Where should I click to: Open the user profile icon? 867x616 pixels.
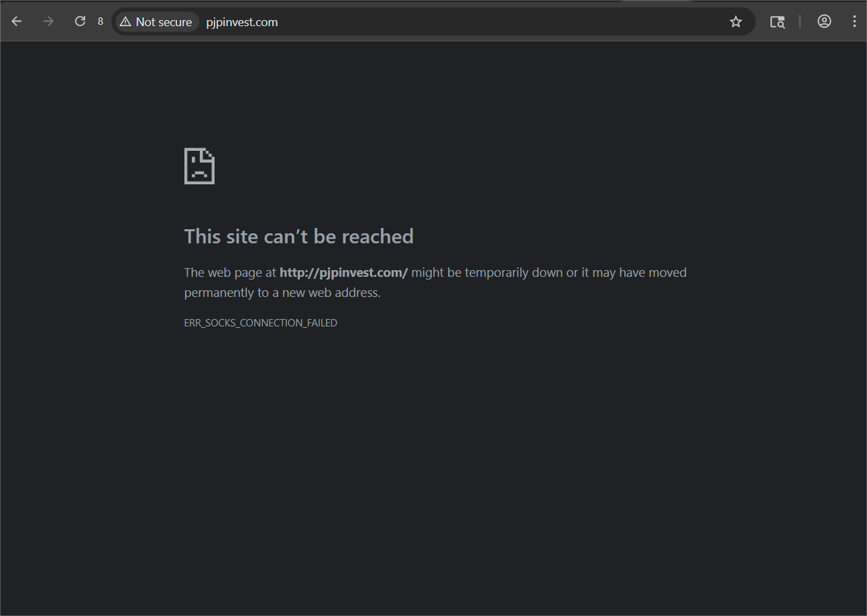[x=824, y=21]
